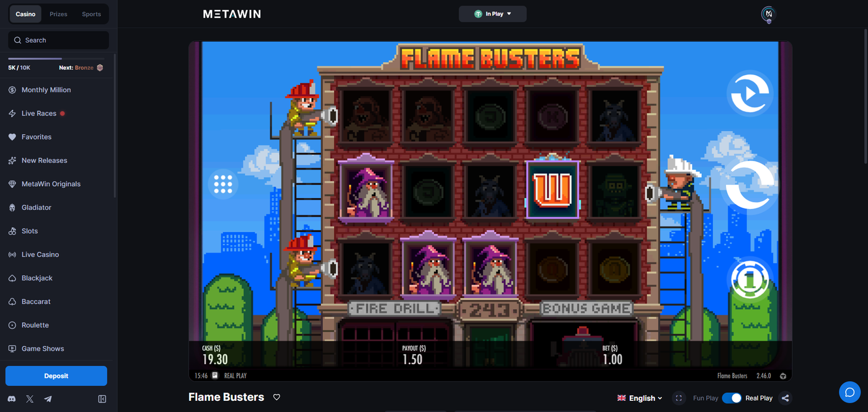Screen dimensions: 868x412
Task: Click the Search input field
Action: (x=58, y=40)
